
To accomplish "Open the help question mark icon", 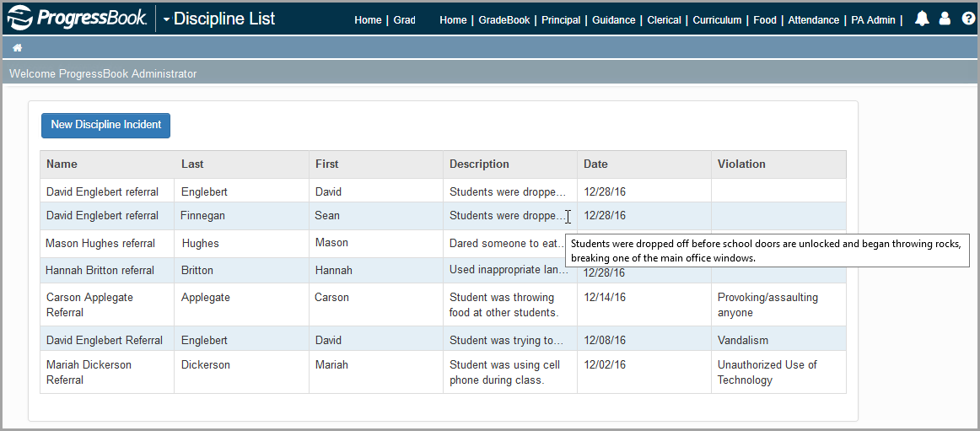I will click(968, 19).
